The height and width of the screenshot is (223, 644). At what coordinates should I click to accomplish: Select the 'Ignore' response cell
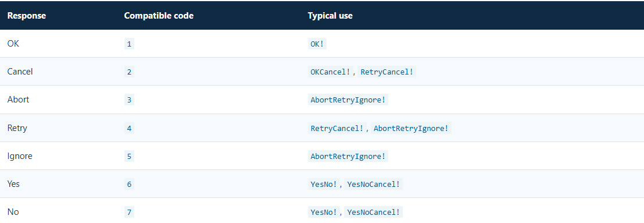[20, 156]
